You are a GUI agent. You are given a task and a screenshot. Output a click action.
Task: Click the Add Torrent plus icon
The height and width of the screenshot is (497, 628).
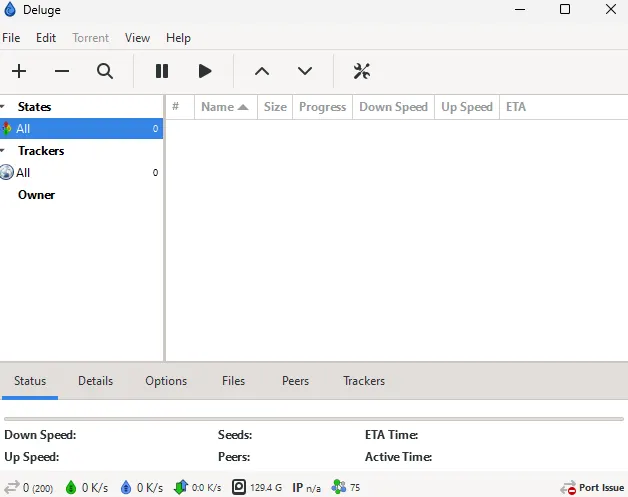click(x=19, y=71)
